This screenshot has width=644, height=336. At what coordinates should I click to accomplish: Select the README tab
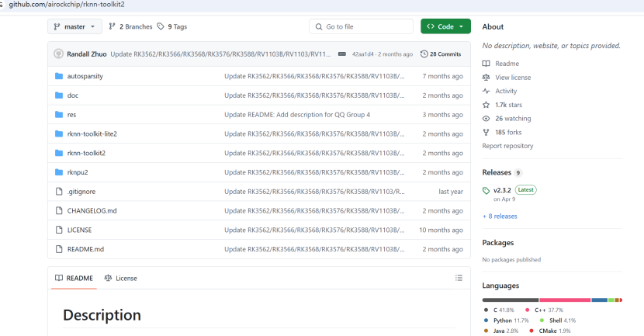(x=74, y=278)
